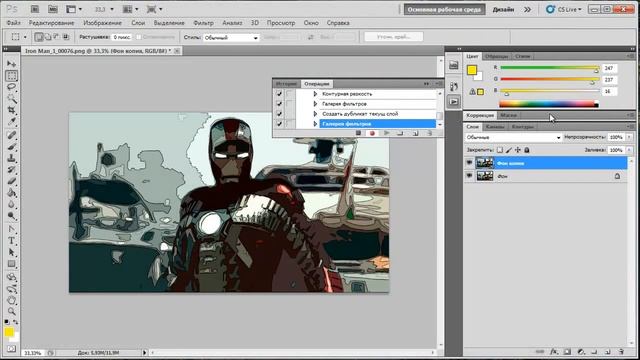The height and width of the screenshot is (360, 640).
Task: Select the Zoom tool
Action: point(11,311)
